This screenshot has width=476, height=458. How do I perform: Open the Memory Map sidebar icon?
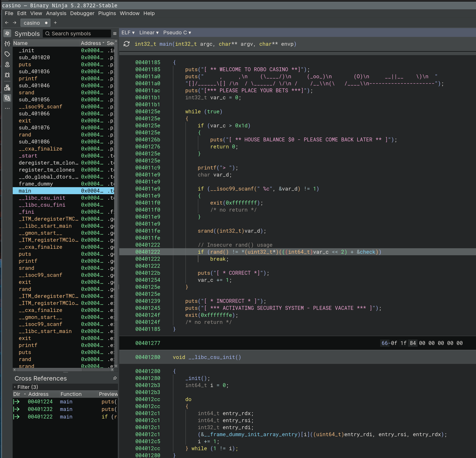click(7, 64)
